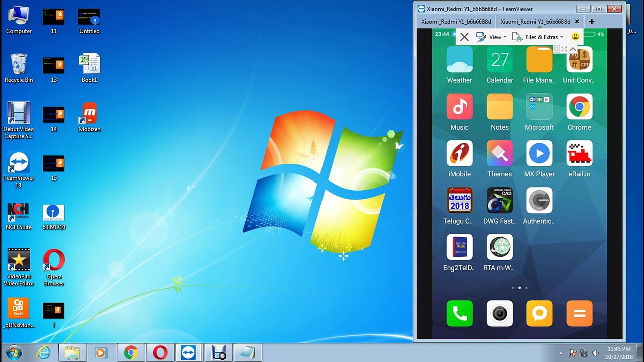Image resolution: width=644 pixels, height=362 pixels.
Task: Select the Kwai _qDNxMun file icon
Action: click(x=19, y=313)
